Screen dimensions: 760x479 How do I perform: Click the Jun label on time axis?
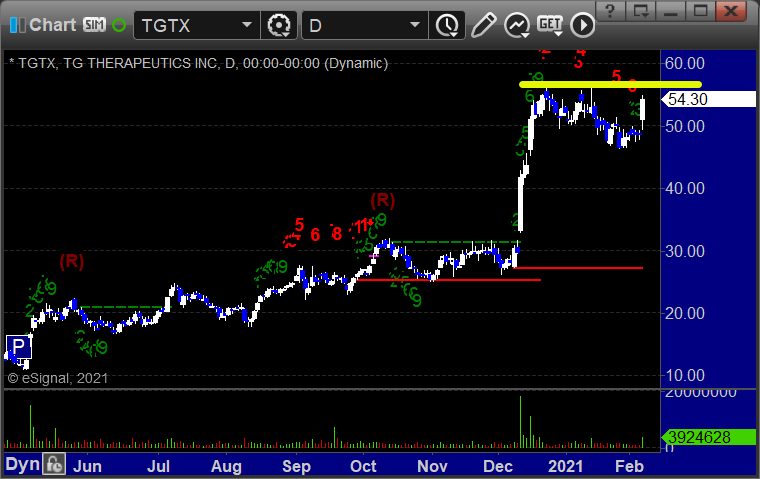(87, 466)
